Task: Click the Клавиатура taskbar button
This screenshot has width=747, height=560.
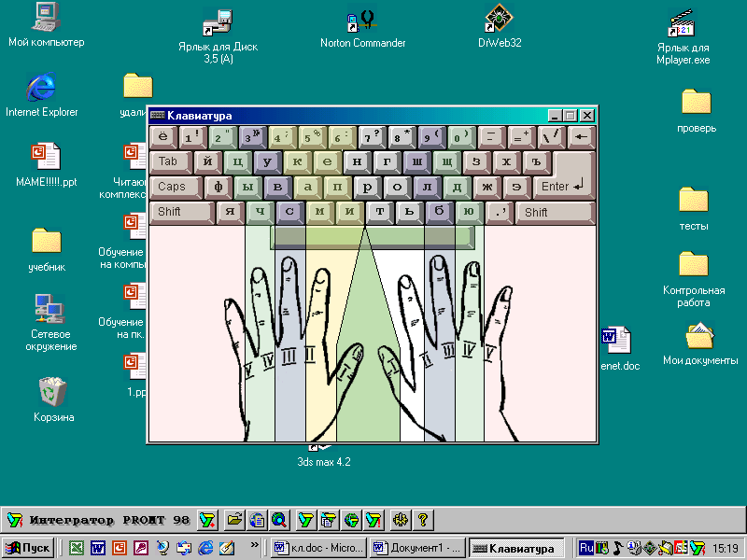Action: [x=516, y=548]
